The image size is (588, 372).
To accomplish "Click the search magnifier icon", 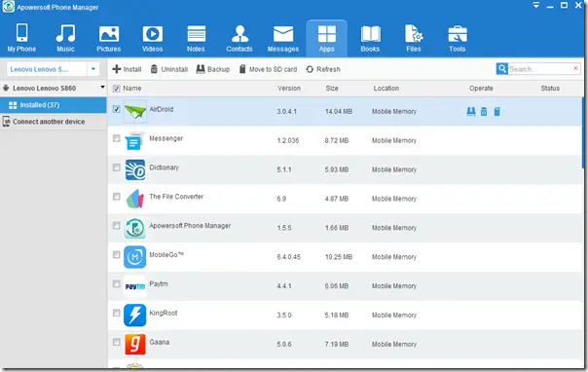I will [x=502, y=69].
